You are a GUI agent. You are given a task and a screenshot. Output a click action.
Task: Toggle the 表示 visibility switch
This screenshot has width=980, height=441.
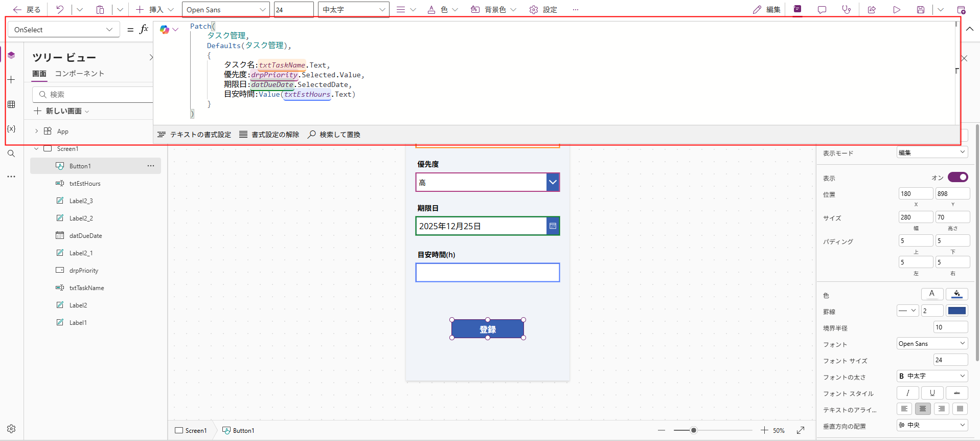[x=958, y=177]
